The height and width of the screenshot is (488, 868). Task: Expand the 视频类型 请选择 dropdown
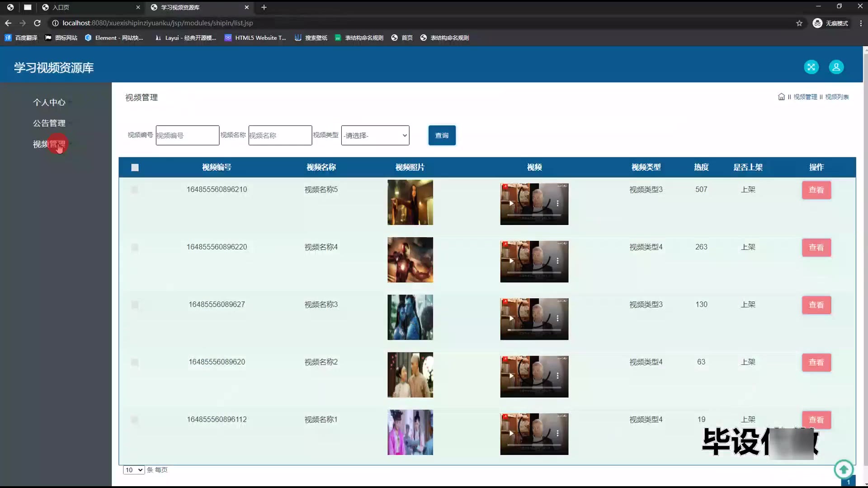click(375, 136)
